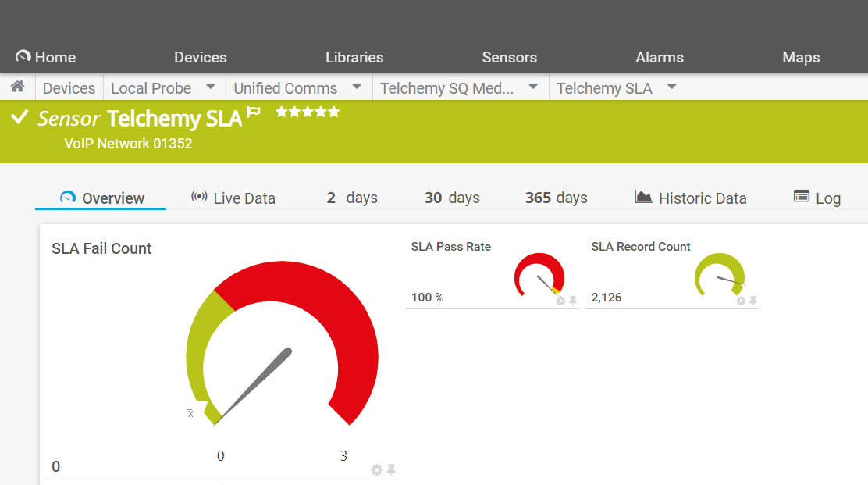Expand the Unified Comms breadcrumb dropdown
This screenshot has width=868, height=485.
tap(357, 87)
